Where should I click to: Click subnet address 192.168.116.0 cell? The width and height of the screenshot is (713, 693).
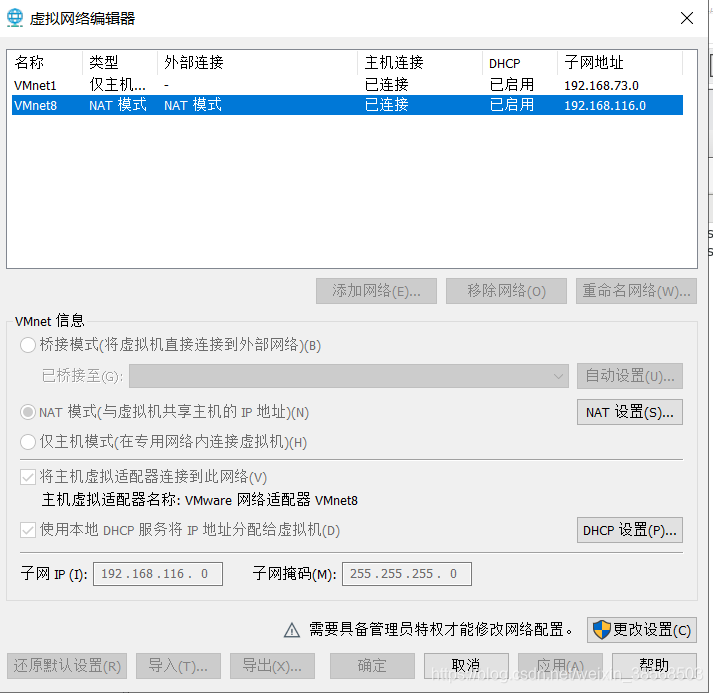tap(605, 105)
